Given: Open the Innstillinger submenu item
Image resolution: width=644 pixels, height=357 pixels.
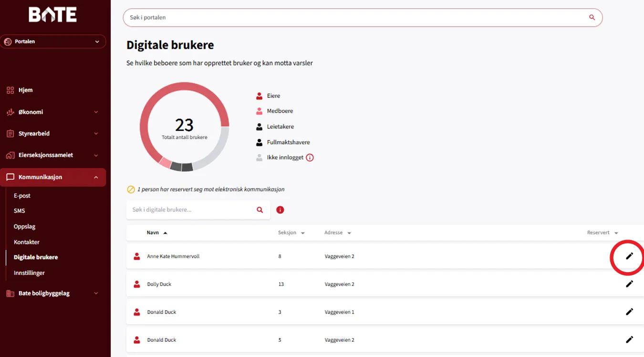Looking at the screenshot, I should click(29, 273).
